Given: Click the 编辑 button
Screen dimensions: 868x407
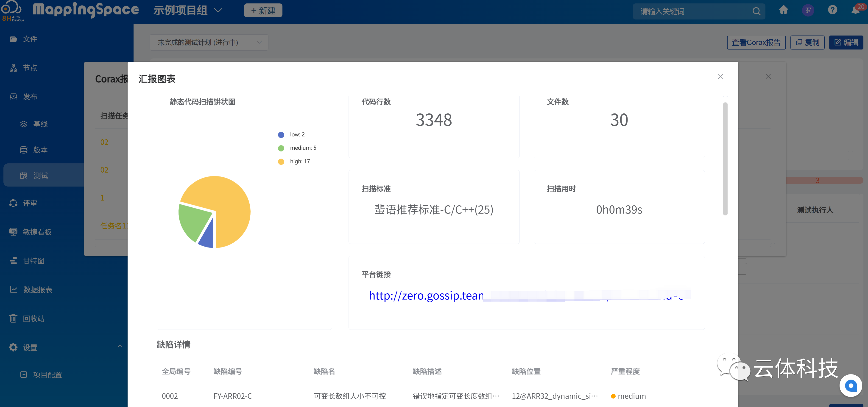Looking at the screenshot, I should (x=846, y=42).
